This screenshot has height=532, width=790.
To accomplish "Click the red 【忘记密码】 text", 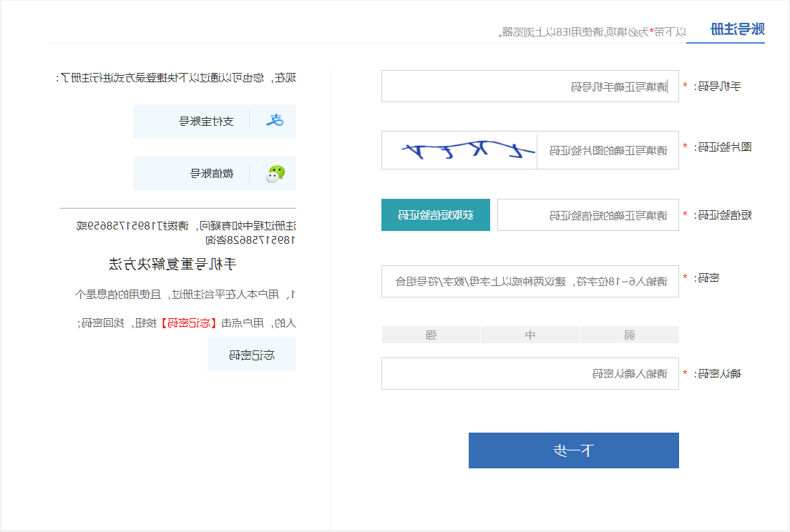I will 189,323.
